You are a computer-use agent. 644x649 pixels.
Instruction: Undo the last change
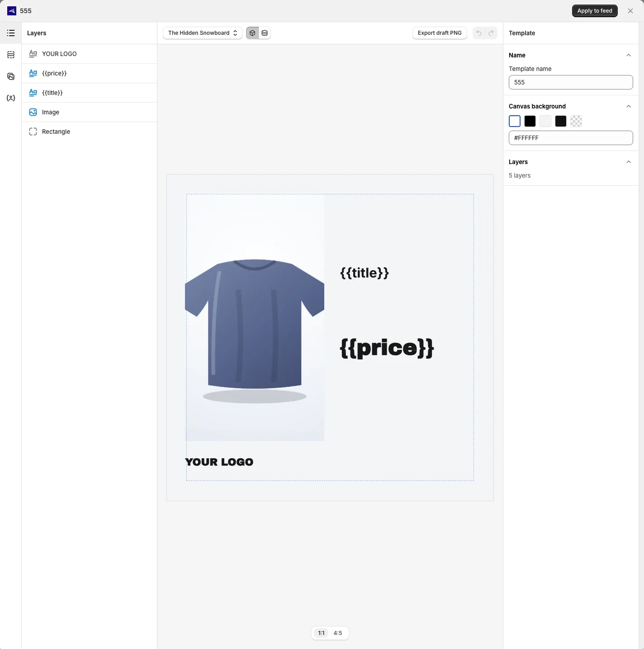[x=479, y=33]
